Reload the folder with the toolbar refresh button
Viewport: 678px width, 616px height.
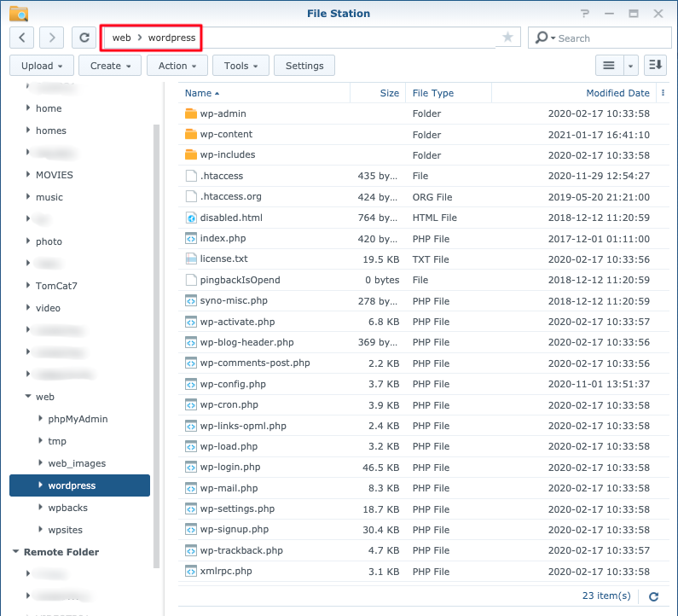pyautogui.click(x=84, y=38)
